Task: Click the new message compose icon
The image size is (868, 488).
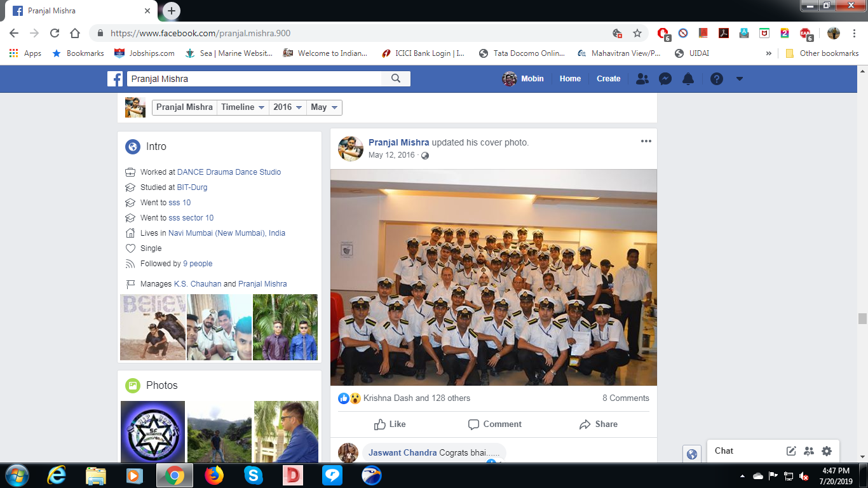Action: (x=791, y=451)
